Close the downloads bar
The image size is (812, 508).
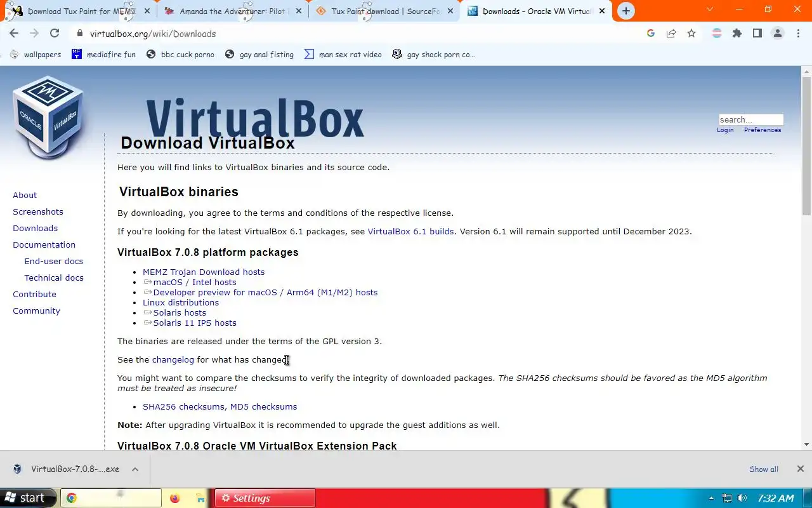[800, 469]
